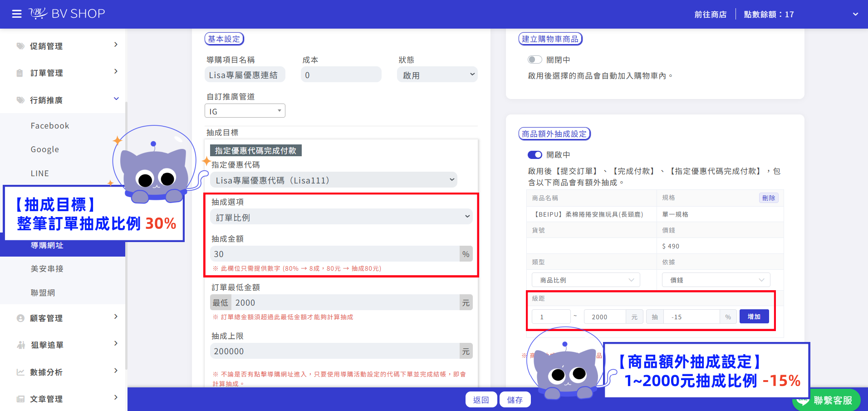Open the 自訂推廣管道 IG combo box

click(x=245, y=111)
